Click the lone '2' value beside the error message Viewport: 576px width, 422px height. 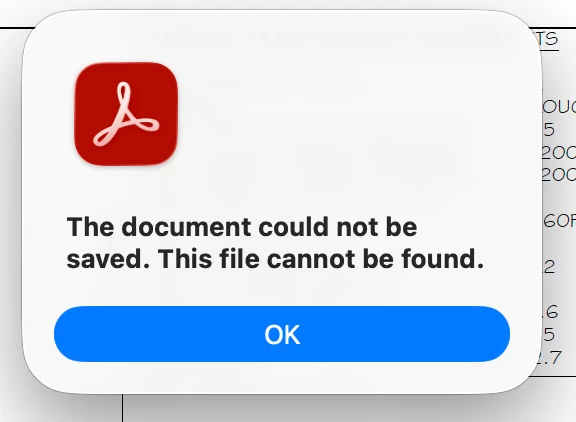tap(549, 267)
